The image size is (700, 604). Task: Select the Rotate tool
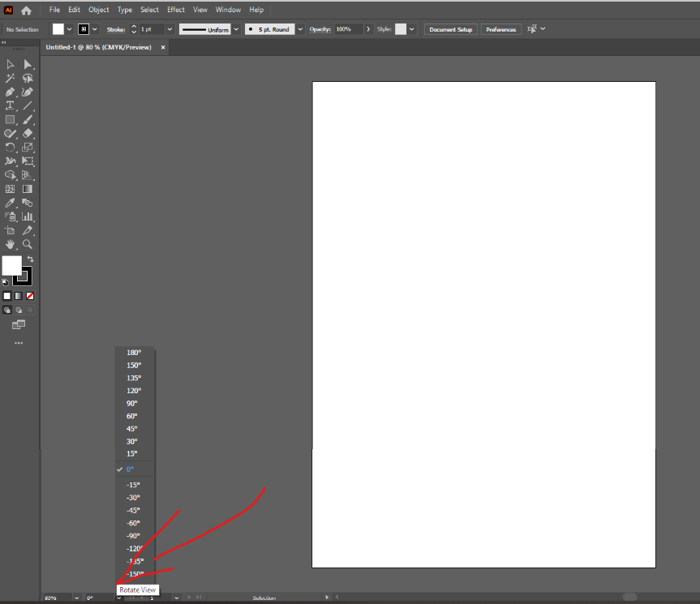(10, 148)
